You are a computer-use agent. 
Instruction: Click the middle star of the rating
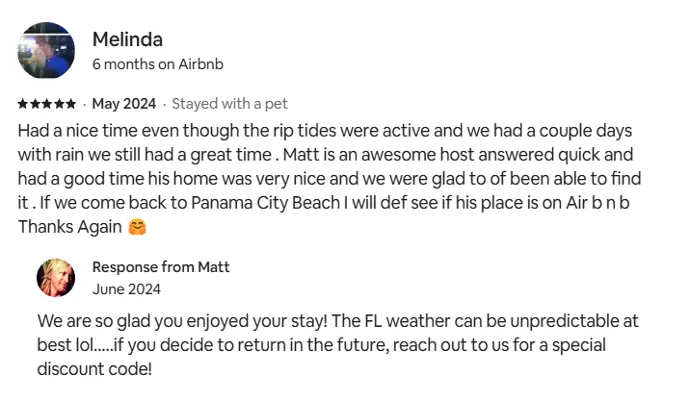pyautogui.click(x=47, y=104)
